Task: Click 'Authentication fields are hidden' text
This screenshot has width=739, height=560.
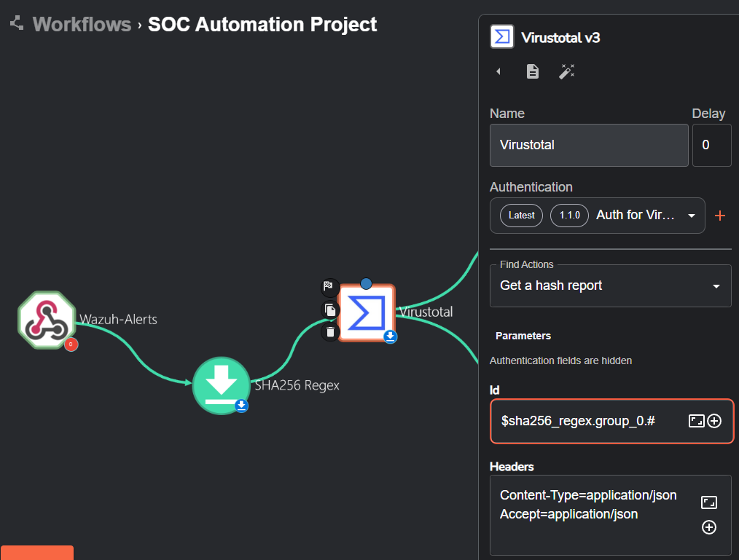Action: (x=560, y=360)
